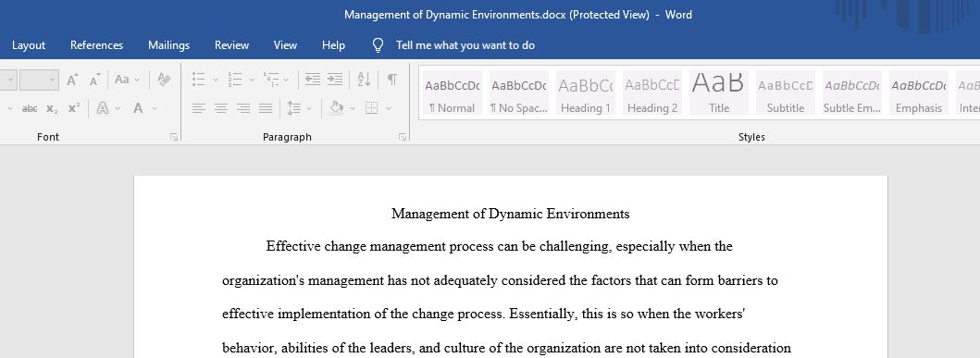Open the Layout ribbon tab

coord(29,45)
